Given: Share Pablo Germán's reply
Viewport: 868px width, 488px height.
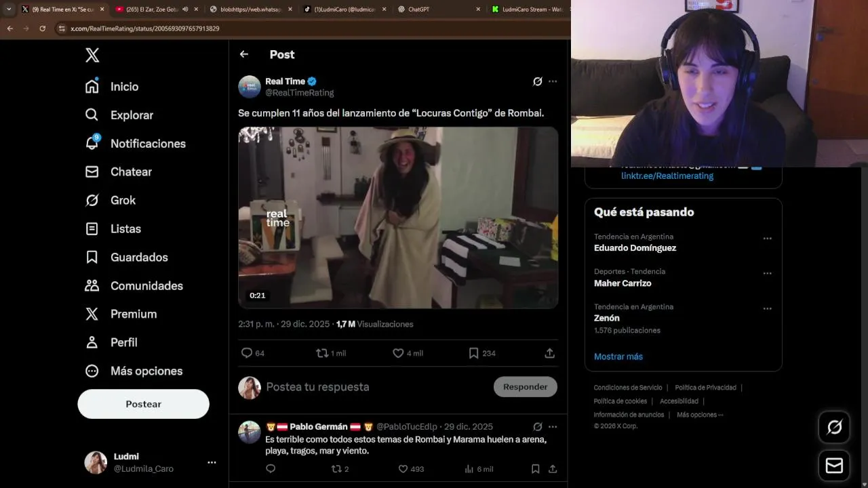Looking at the screenshot, I should point(553,469).
